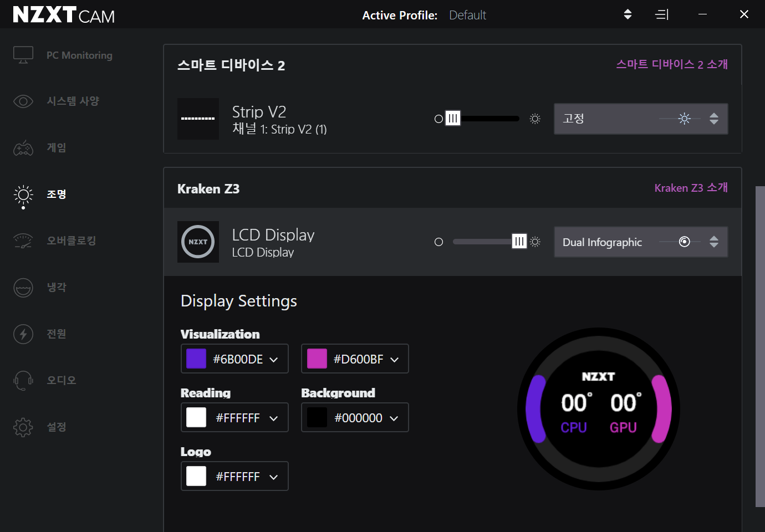Go to 전원 power section
Screen dimensions: 765x532
point(57,334)
